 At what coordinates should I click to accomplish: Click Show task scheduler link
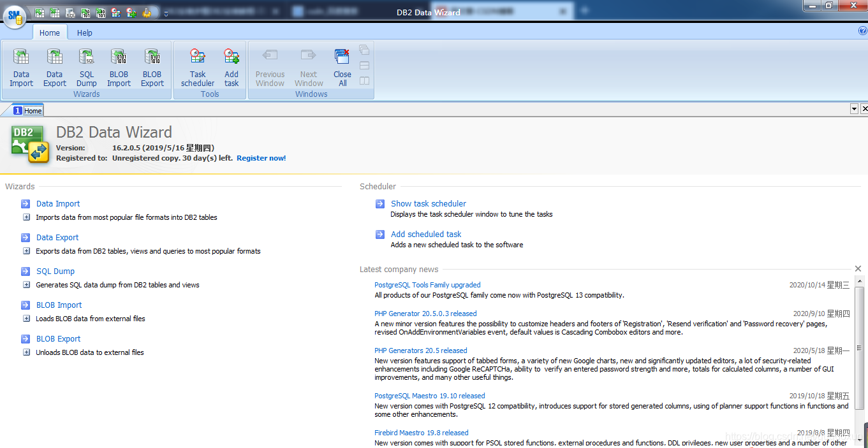429,204
